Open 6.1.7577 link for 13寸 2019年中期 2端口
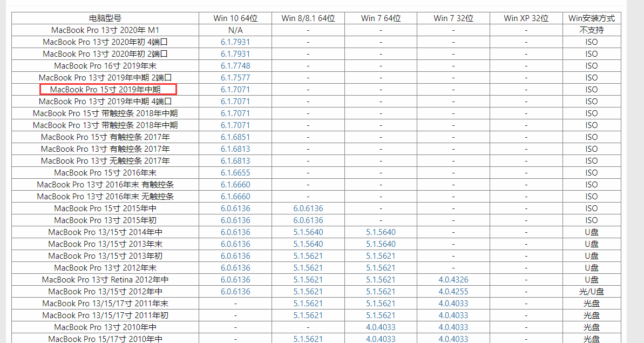The image size is (644, 343). 235,78
